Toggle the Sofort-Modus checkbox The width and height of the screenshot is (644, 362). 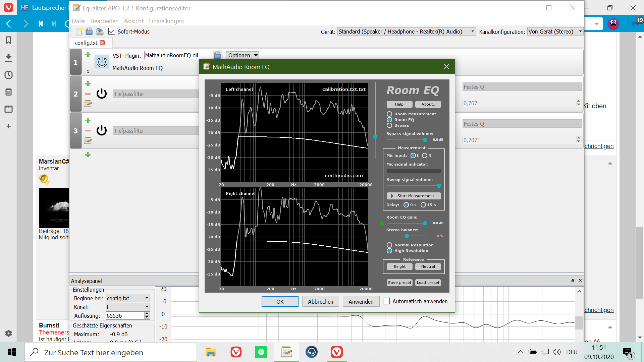pyautogui.click(x=112, y=32)
